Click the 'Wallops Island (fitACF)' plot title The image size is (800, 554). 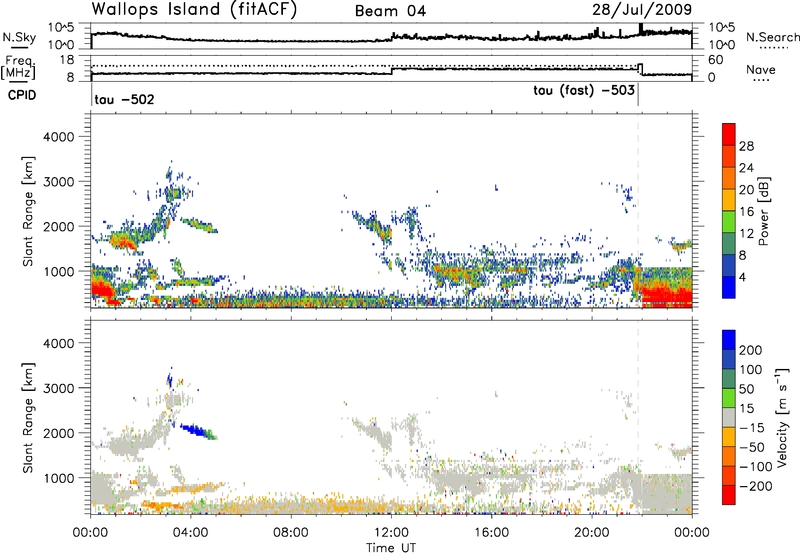[194, 9]
